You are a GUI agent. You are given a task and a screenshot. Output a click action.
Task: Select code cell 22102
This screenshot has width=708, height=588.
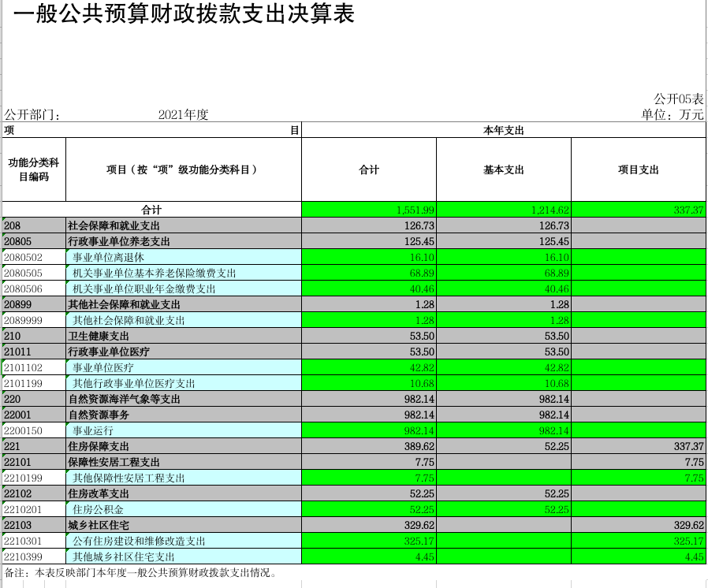[34, 493]
